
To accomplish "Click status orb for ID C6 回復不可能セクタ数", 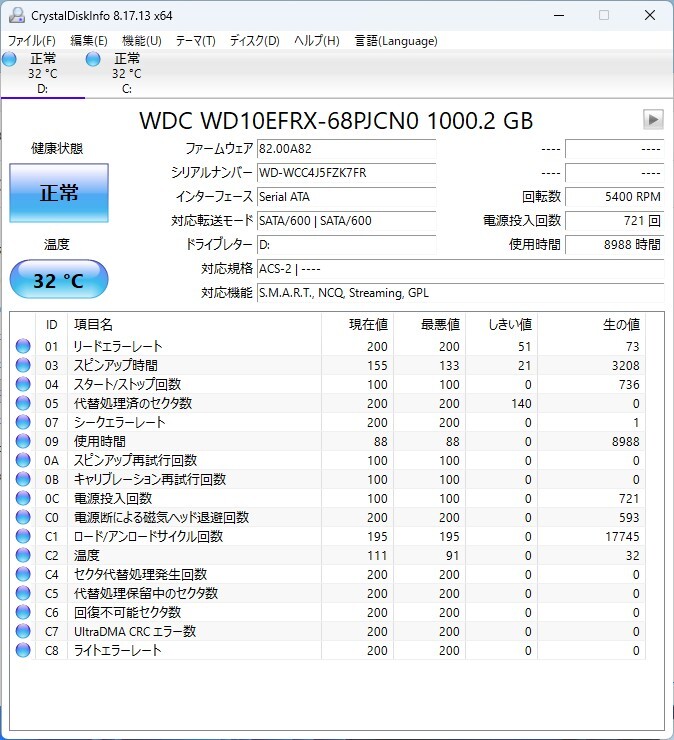I will click(23, 612).
